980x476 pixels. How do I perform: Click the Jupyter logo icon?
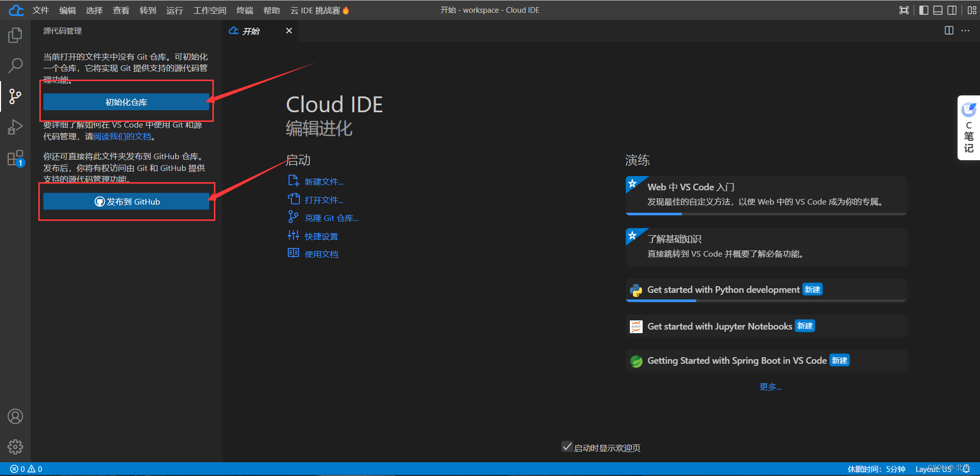click(x=636, y=327)
